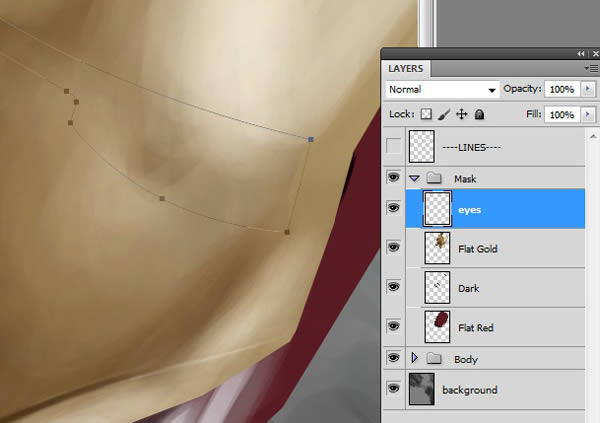Viewport: 600px width, 423px height.
Task: Select the Flat Red layer name
Action: click(x=476, y=328)
